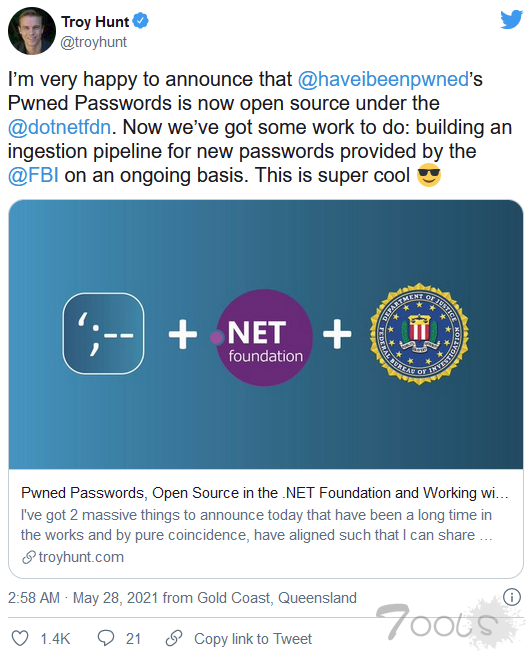531x656 pixels.
Task: Click the heart like icon
Action: coord(20,638)
